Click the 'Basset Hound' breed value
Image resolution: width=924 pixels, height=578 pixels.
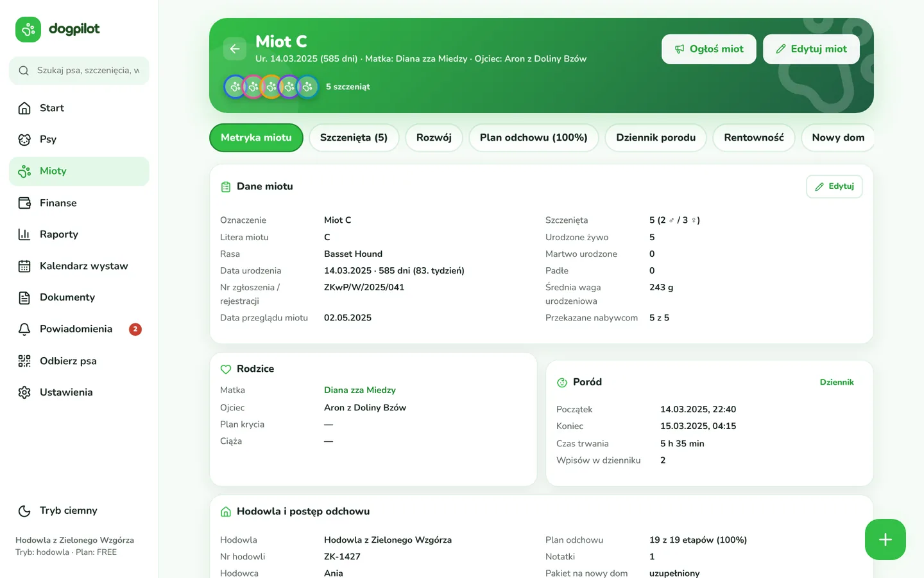tap(353, 254)
